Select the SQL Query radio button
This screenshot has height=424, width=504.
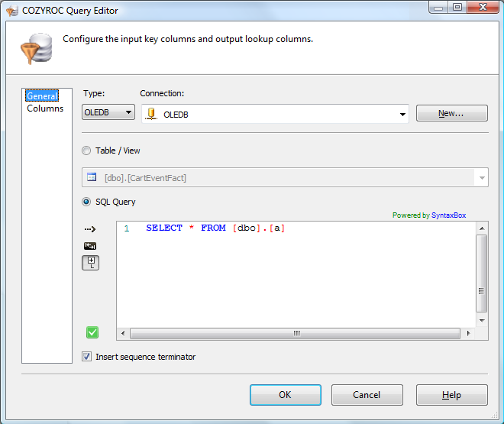point(86,202)
